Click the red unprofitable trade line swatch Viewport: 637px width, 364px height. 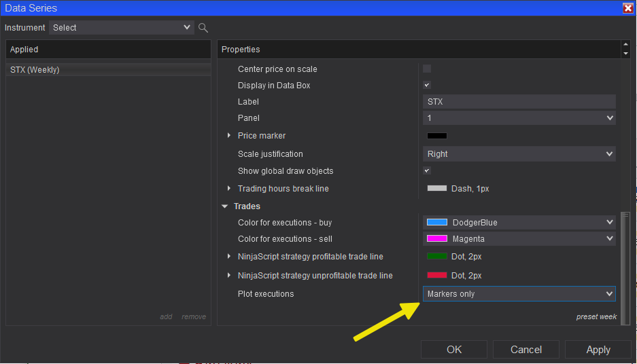tap(436, 275)
